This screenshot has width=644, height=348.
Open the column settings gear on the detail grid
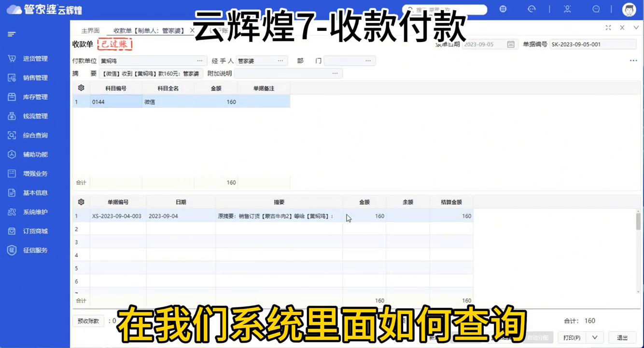tap(81, 87)
